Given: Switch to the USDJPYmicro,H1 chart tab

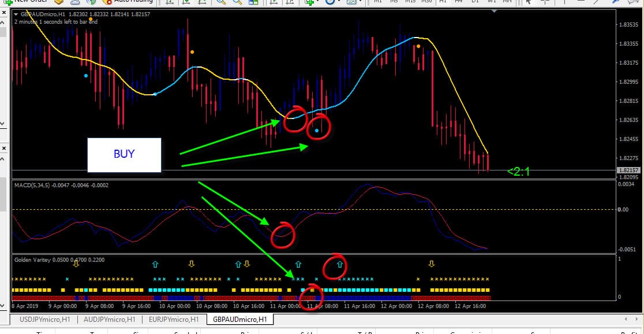Looking at the screenshot, I should coord(45,319).
